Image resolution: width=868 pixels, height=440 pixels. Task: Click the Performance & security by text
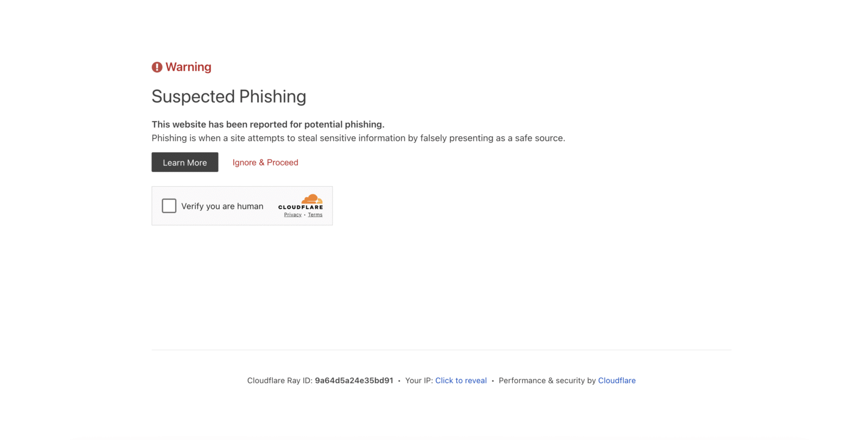[x=547, y=381]
